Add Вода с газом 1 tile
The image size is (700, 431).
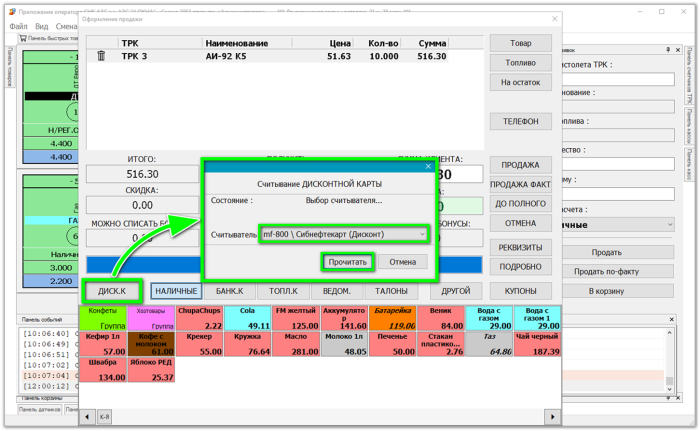(x=537, y=318)
